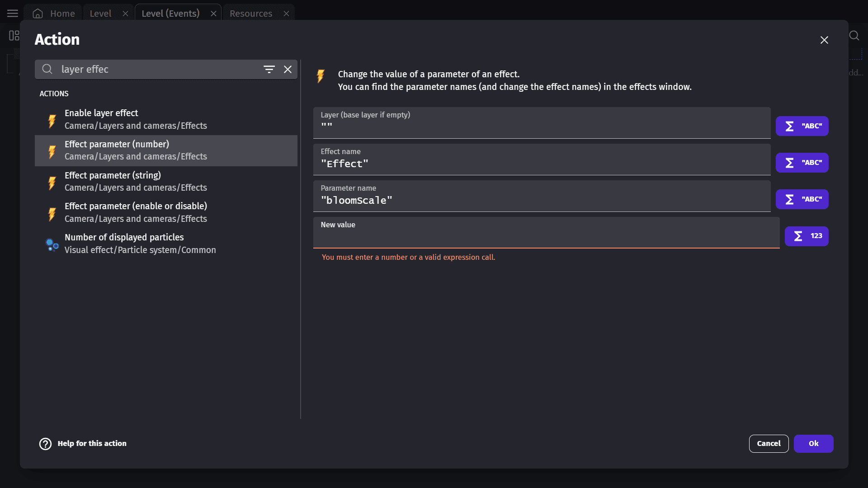The width and height of the screenshot is (868, 488).
Task: Open numeric expression editor for New value
Action: (806, 236)
